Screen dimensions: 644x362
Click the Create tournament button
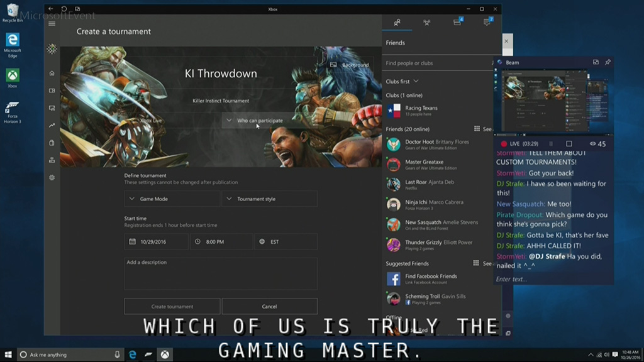pyautogui.click(x=172, y=306)
